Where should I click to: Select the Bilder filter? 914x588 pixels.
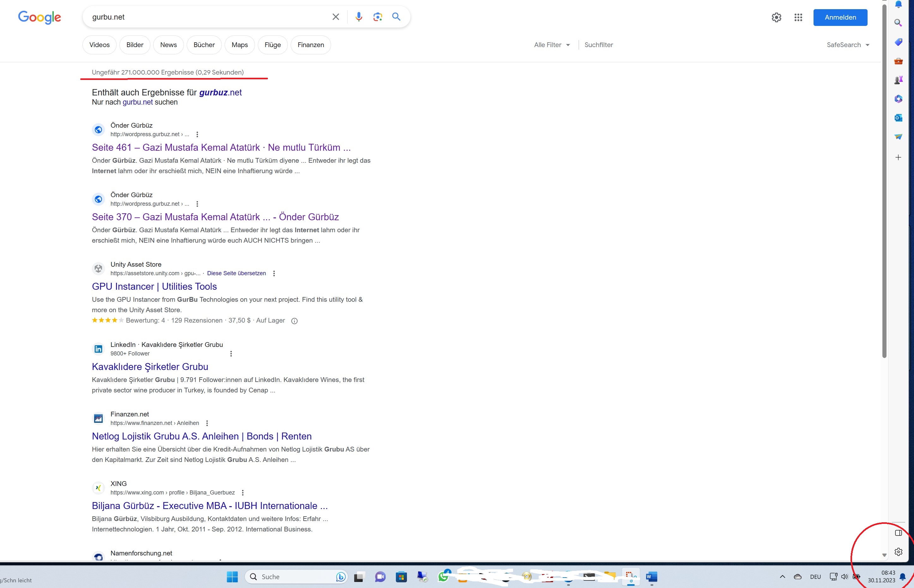click(x=135, y=45)
